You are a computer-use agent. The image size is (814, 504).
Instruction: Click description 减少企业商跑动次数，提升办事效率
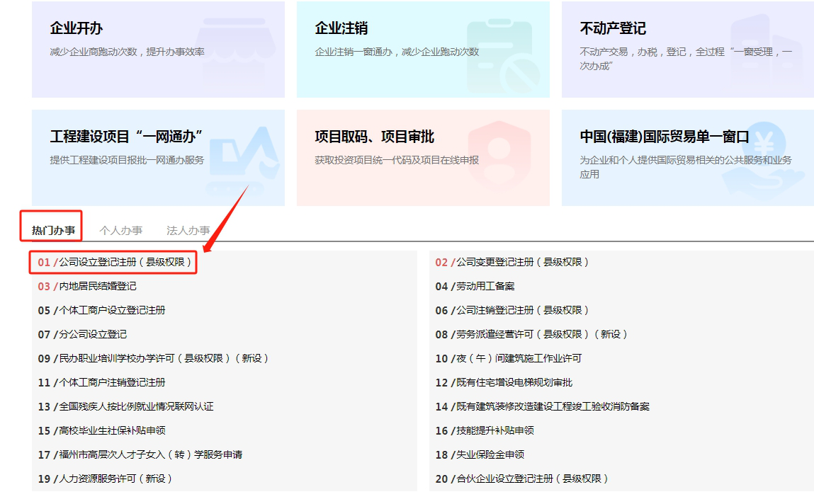(128, 52)
